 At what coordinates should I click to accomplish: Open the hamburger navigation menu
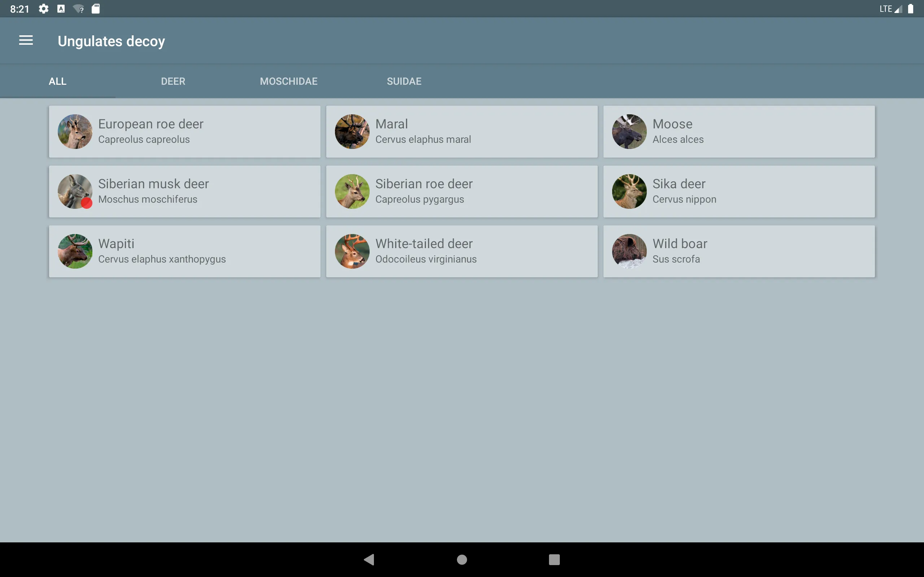(26, 40)
